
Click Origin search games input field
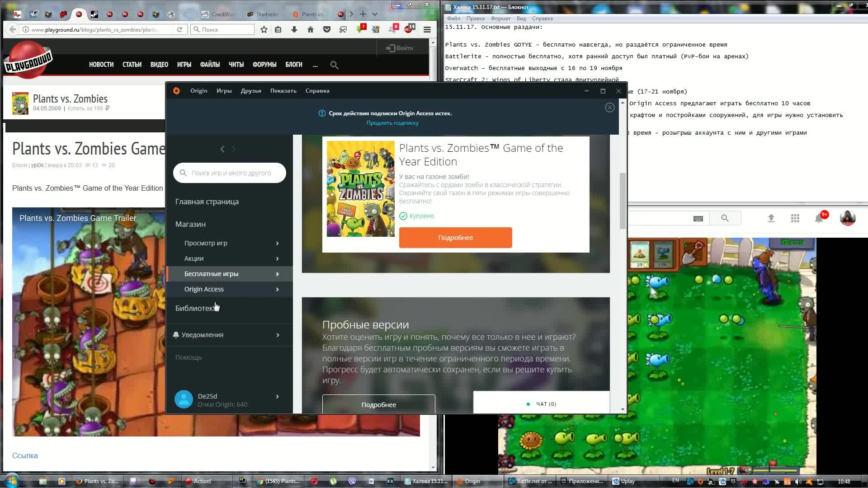[x=231, y=173]
